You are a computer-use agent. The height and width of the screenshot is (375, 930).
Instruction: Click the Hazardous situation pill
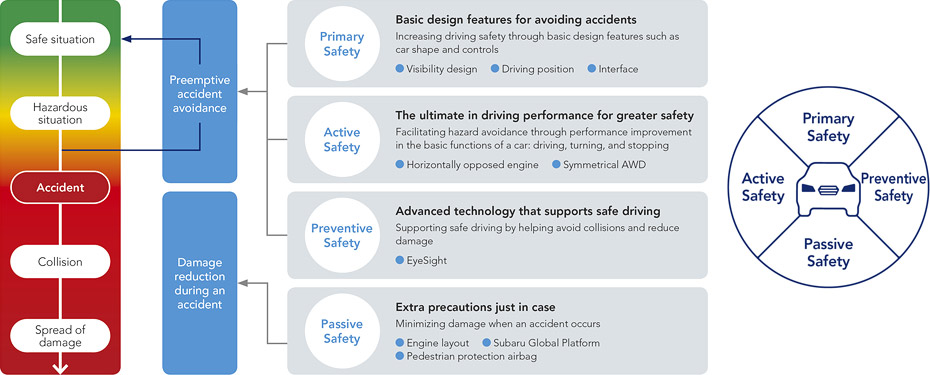pos(60,113)
